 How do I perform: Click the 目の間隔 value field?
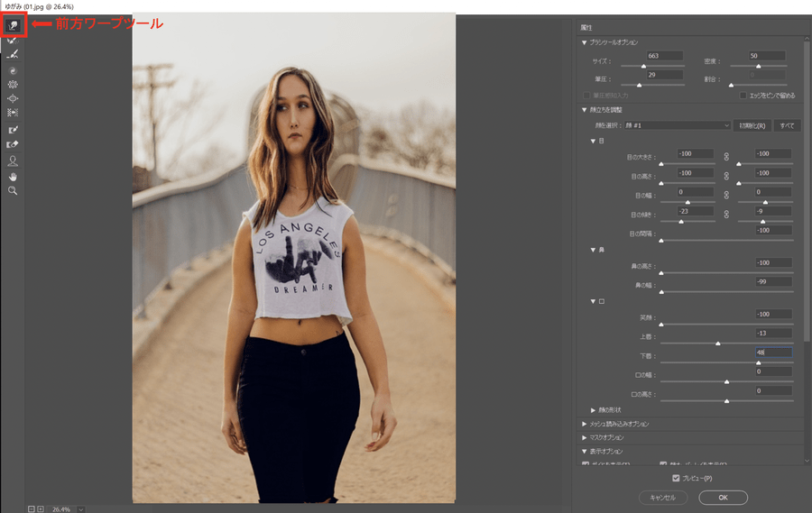(773, 231)
